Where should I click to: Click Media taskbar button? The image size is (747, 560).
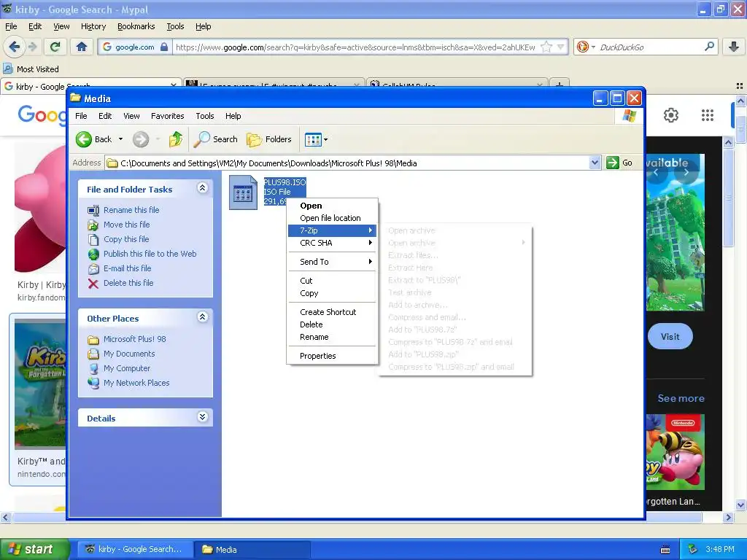coord(252,549)
